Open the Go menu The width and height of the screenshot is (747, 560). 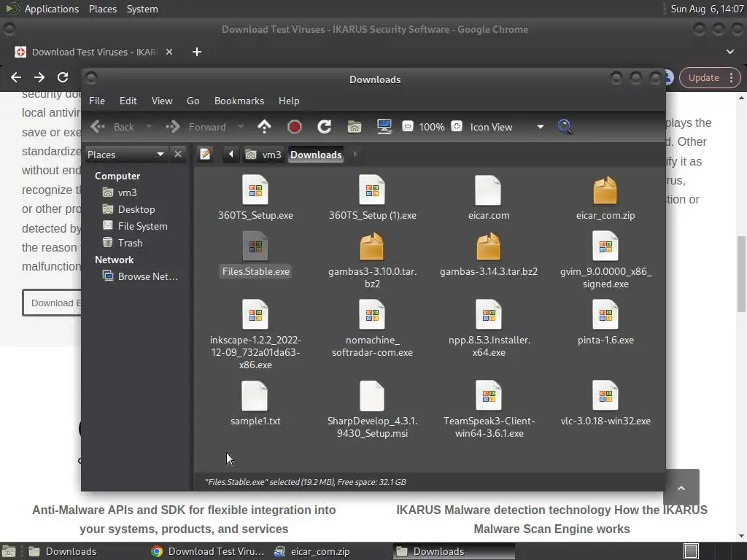coord(193,101)
